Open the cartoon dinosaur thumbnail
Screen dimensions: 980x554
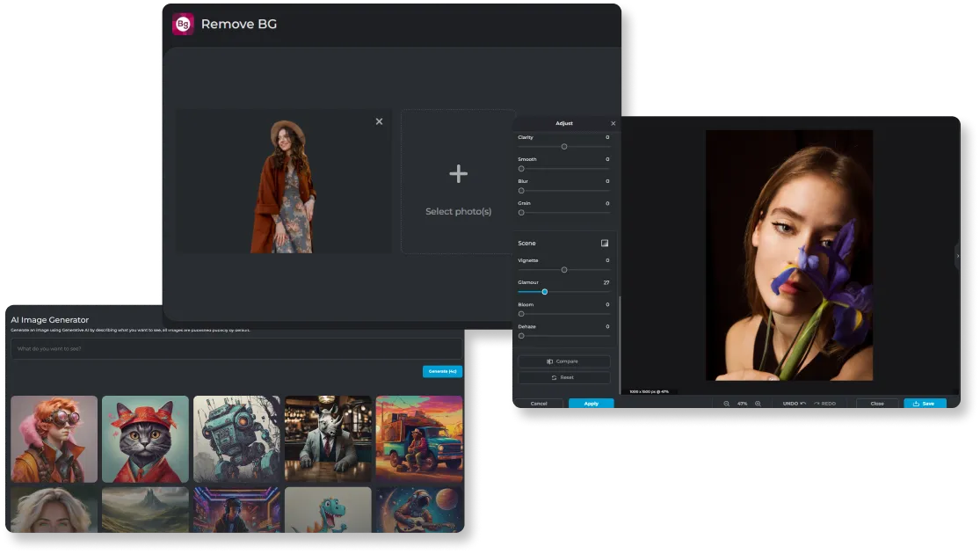pos(328,510)
